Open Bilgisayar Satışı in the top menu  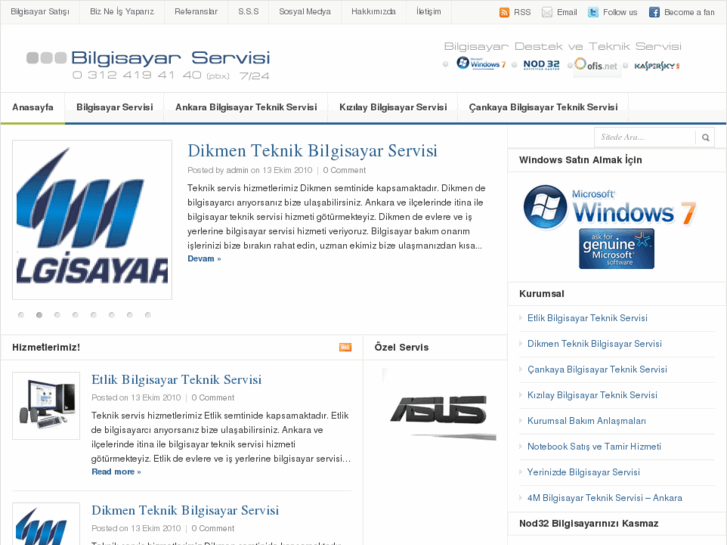40,12
